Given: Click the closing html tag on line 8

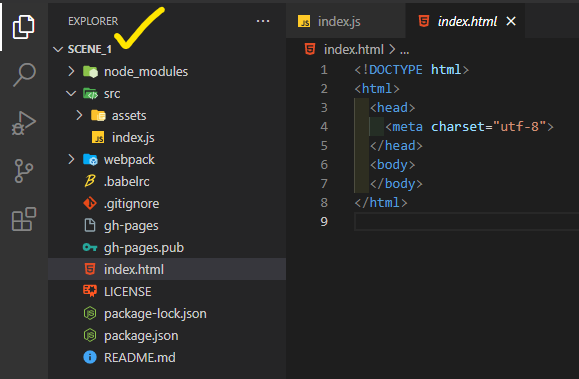Looking at the screenshot, I should (x=381, y=202).
